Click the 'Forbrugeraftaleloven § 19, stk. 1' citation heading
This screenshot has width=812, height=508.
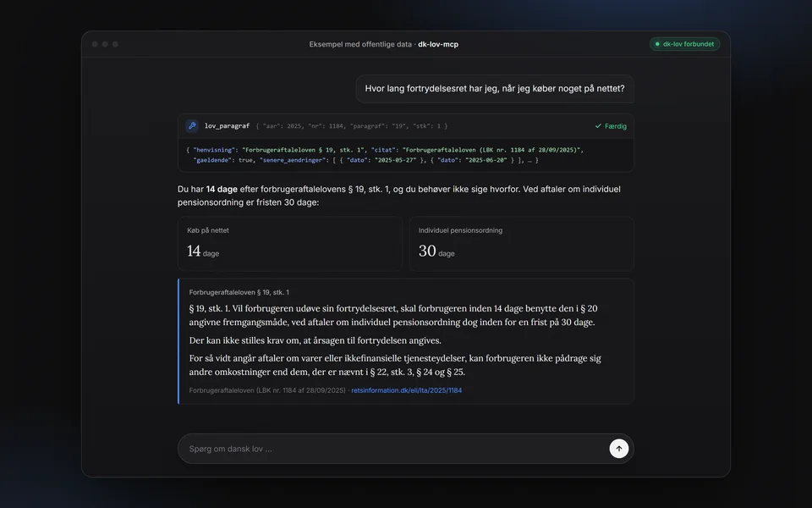(x=239, y=292)
